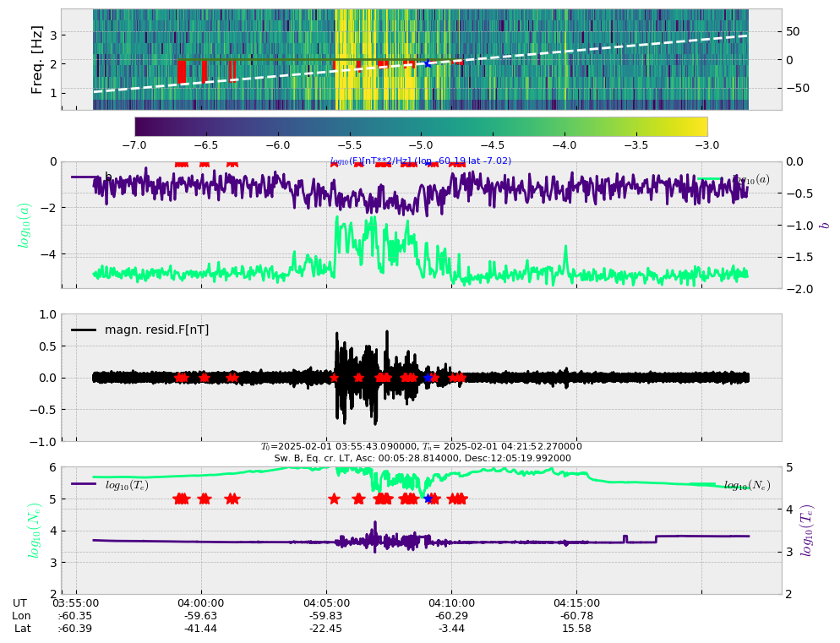Click the −50 tick on the spectrogram right axis
The height and width of the screenshot is (643, 840).
tap(798, 89)
